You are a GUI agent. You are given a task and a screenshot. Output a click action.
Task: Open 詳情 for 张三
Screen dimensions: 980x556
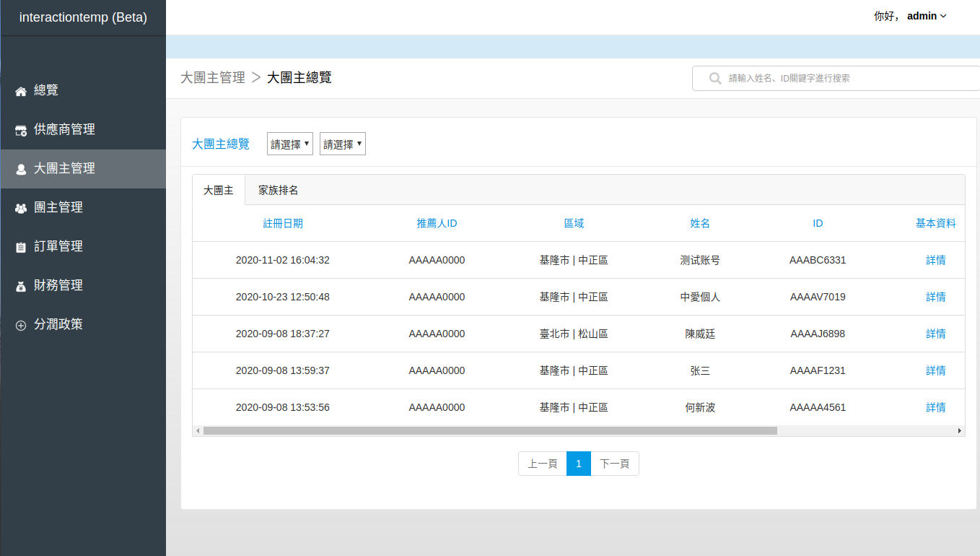936,370
